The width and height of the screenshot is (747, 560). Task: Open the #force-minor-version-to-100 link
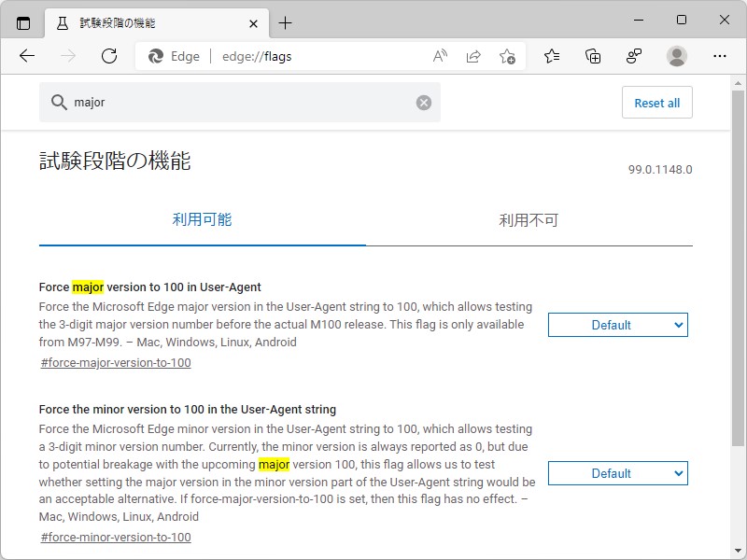coord(115,537)
